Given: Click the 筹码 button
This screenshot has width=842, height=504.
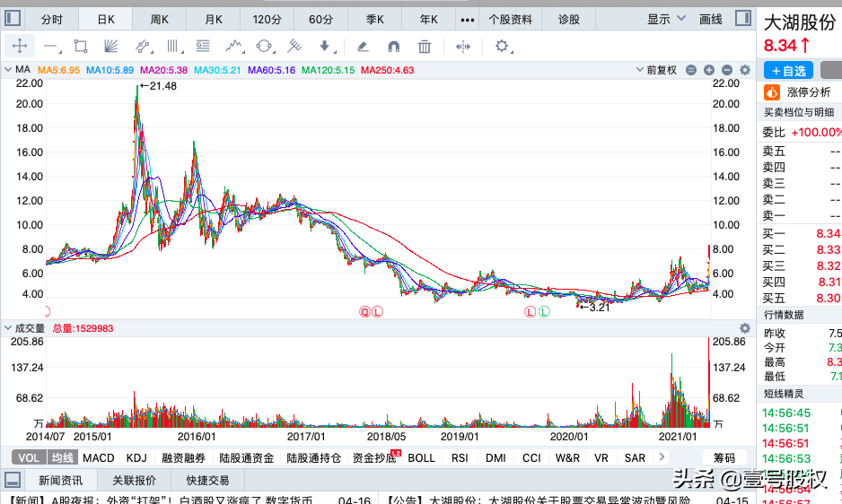Looking at the screenshot, I should click(724, 458).
